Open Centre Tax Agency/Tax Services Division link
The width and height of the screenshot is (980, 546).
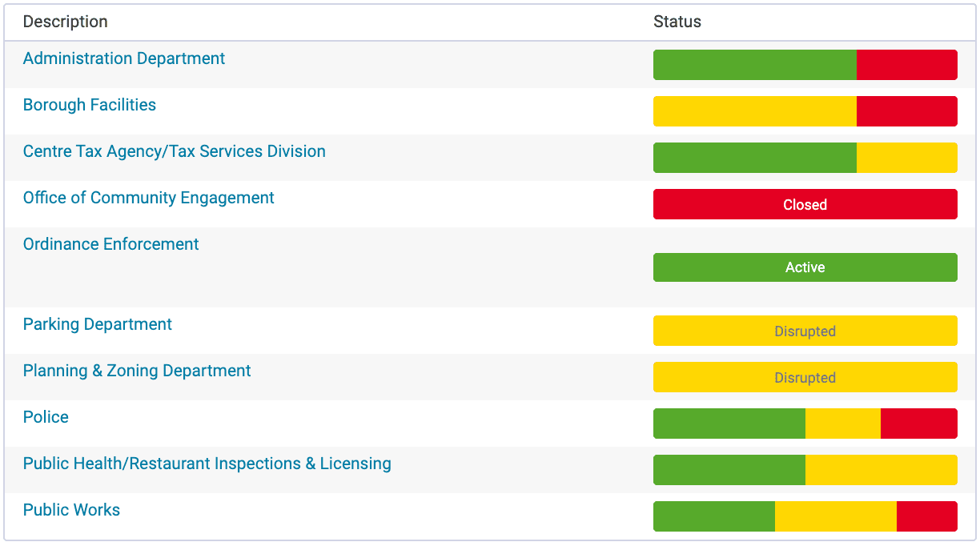coord(175,151)
